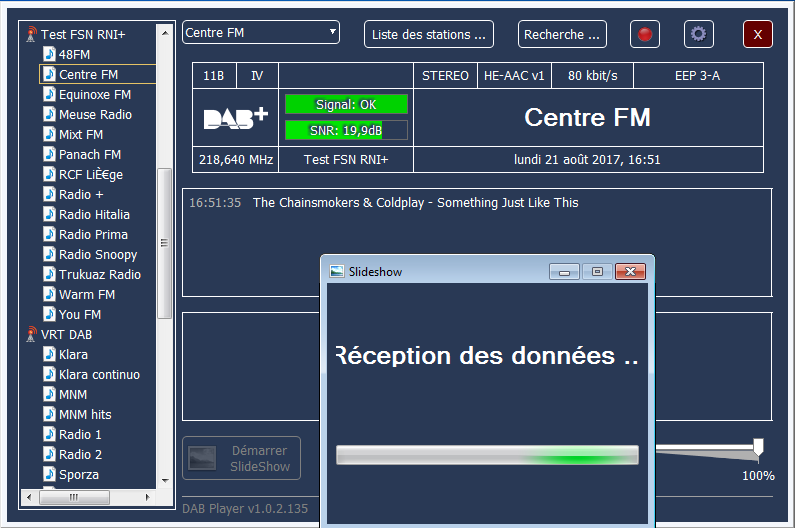Click the Radio + music note icon

(49, 194)
